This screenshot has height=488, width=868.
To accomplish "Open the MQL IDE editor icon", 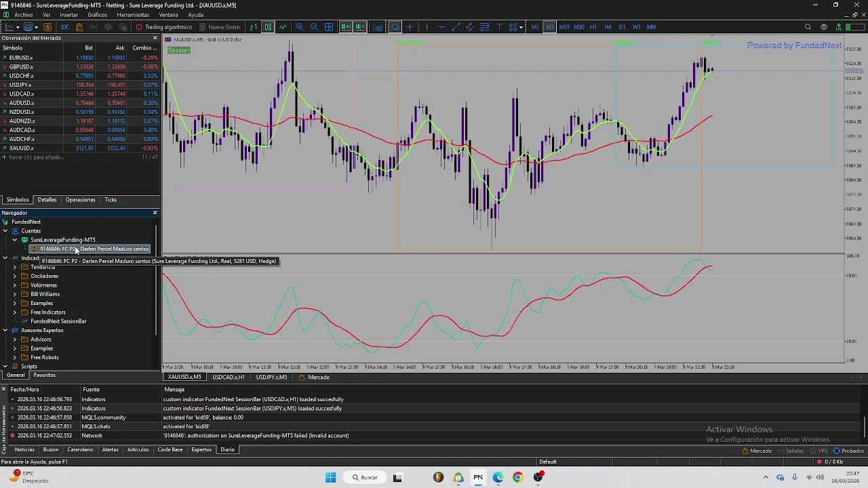I will [64, 27].
